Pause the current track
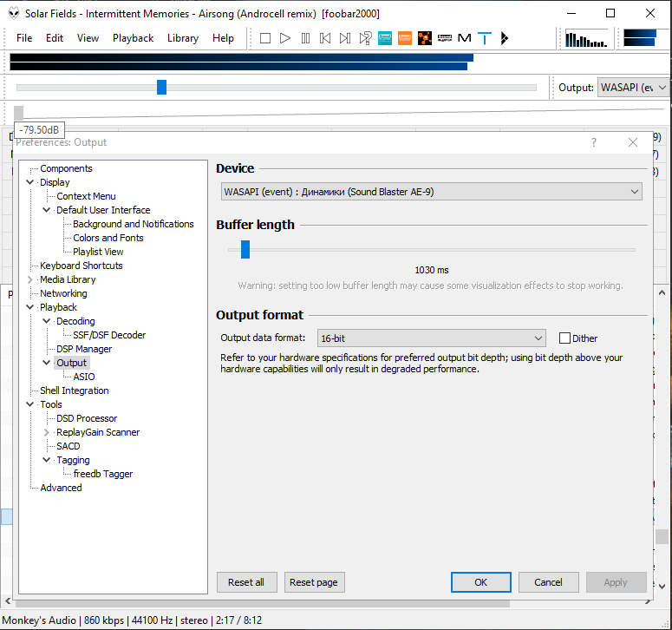This screenshot has height=630, width=672. (305, 38)
